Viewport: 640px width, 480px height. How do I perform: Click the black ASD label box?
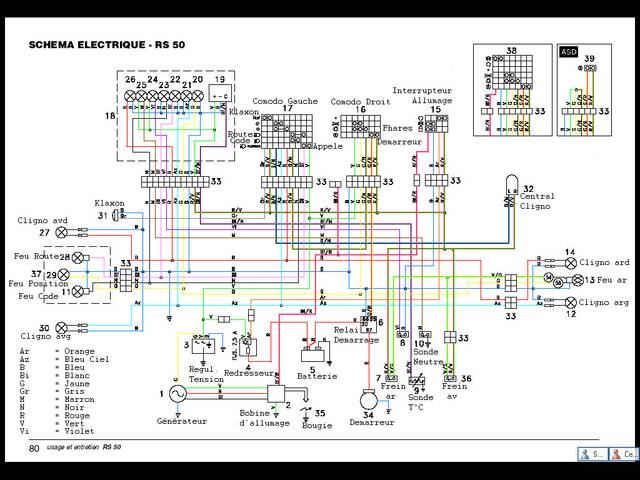(x=569, y=52)
